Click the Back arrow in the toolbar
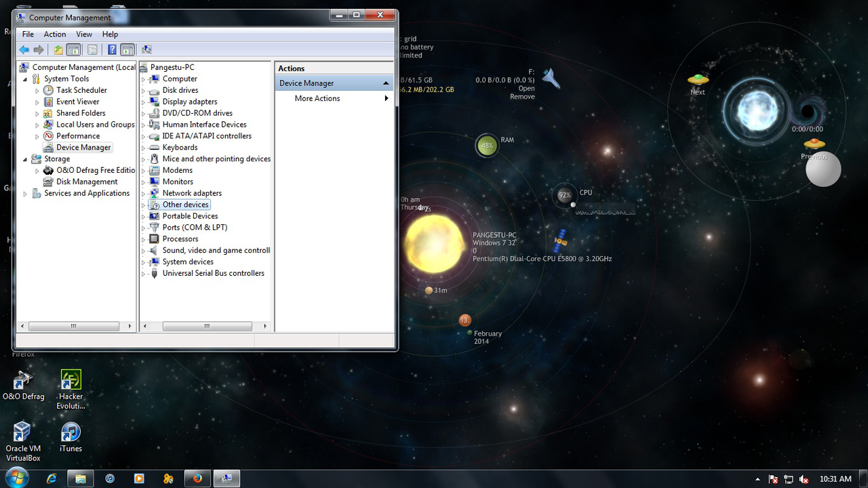Image resolution: width=868 pixels, height=488 pixels. pyautogui.click(x=24, y=49)
